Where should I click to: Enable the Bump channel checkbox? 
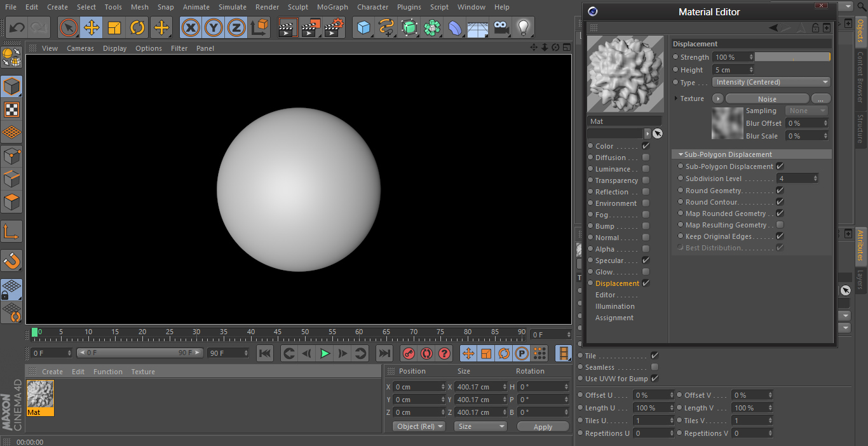[x=646, y=226]
